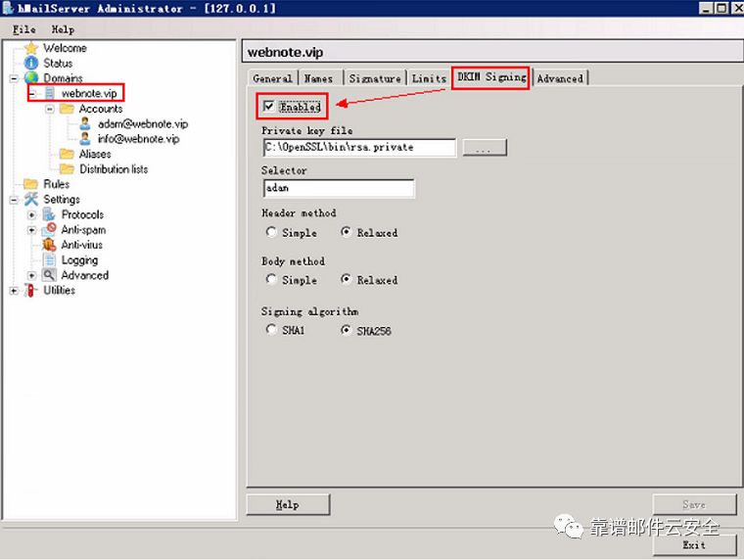This screenshot has height=560, width=744.
Task: Uncheck the DKIM Enabled checkbox
Action: click(268, 107)
